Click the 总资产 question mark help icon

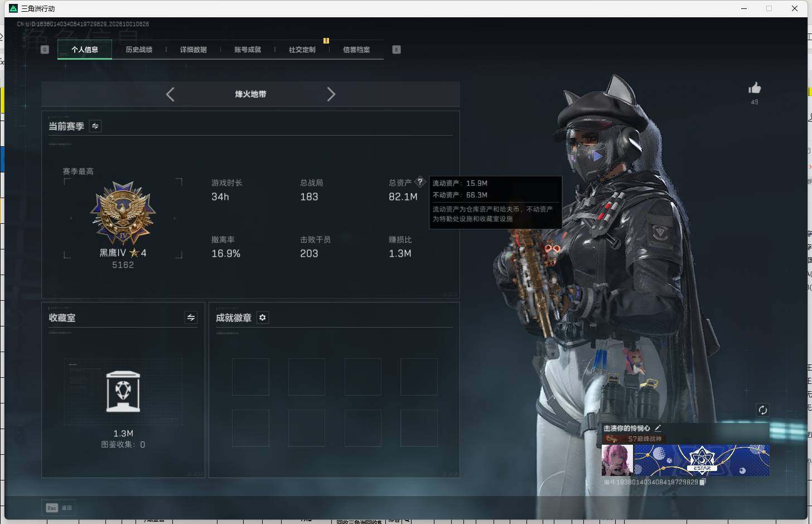click(420, 182)
